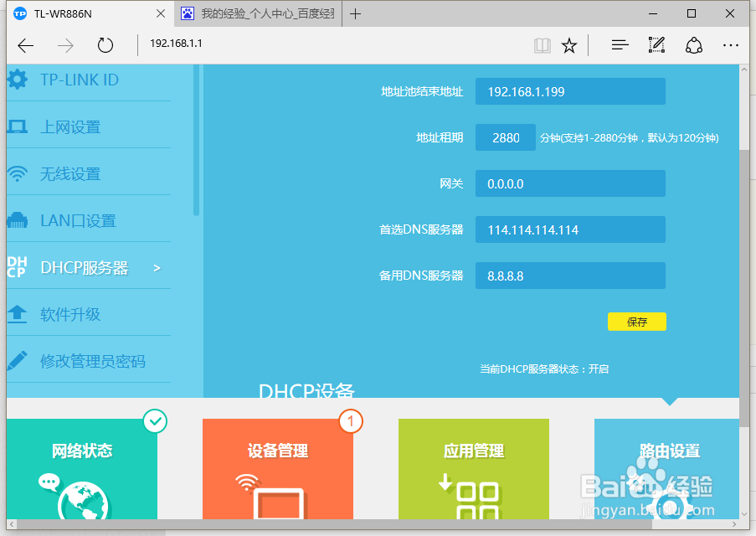Open the 网络状态 tile
The width and height of the screenshot is (756, 536).
coord(82,468)
